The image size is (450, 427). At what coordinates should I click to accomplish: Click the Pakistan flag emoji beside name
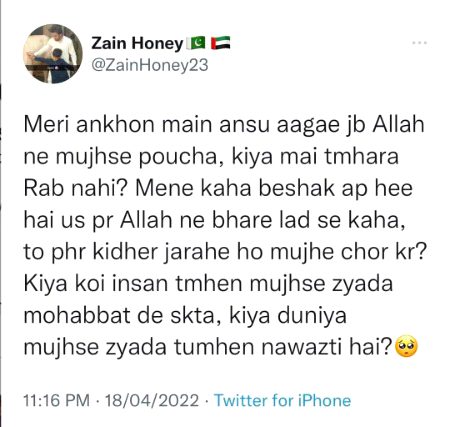[x=196, y=43]
